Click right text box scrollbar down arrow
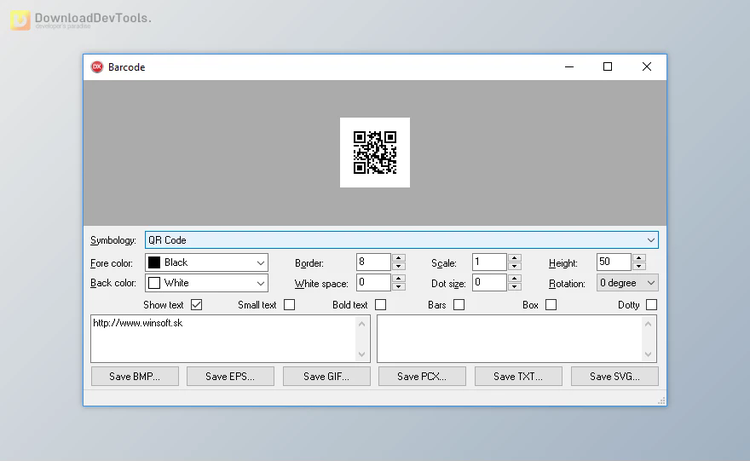Screen dimensions: 750x461 [x=648, y=354]
